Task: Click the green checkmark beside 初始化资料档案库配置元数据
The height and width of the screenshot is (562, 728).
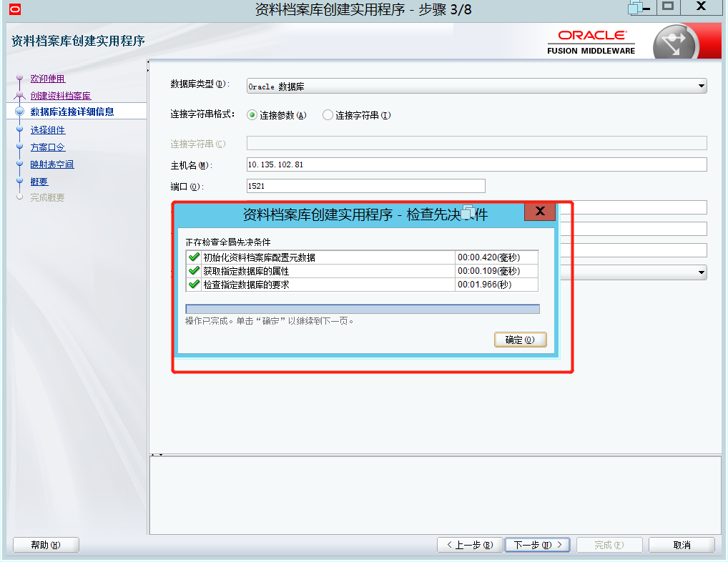Action: 193,256
